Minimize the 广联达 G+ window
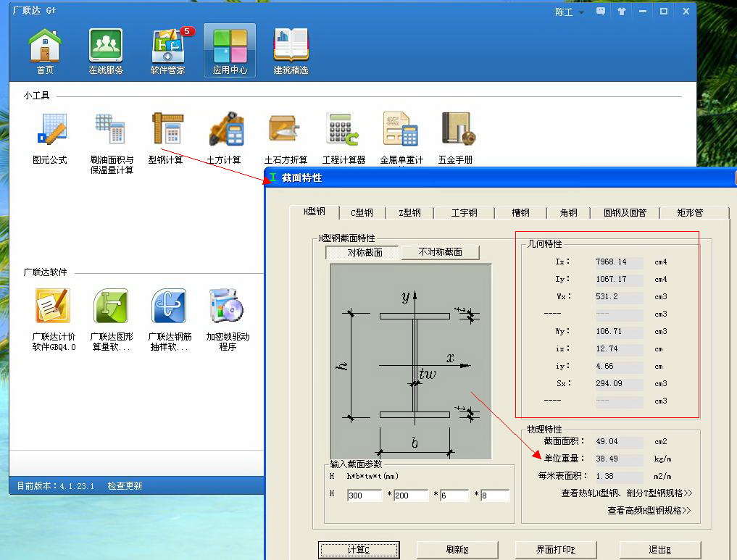 point(643,12)
